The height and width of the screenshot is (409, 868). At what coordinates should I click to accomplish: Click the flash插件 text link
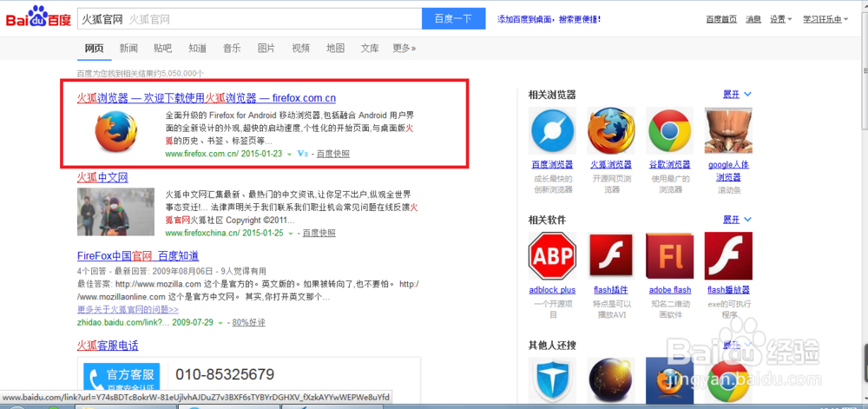coord(610,290)
